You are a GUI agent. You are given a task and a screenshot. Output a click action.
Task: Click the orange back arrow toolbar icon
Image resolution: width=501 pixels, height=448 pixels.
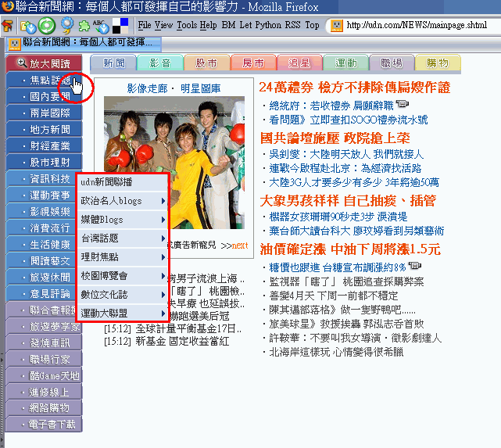coord(8,26)
